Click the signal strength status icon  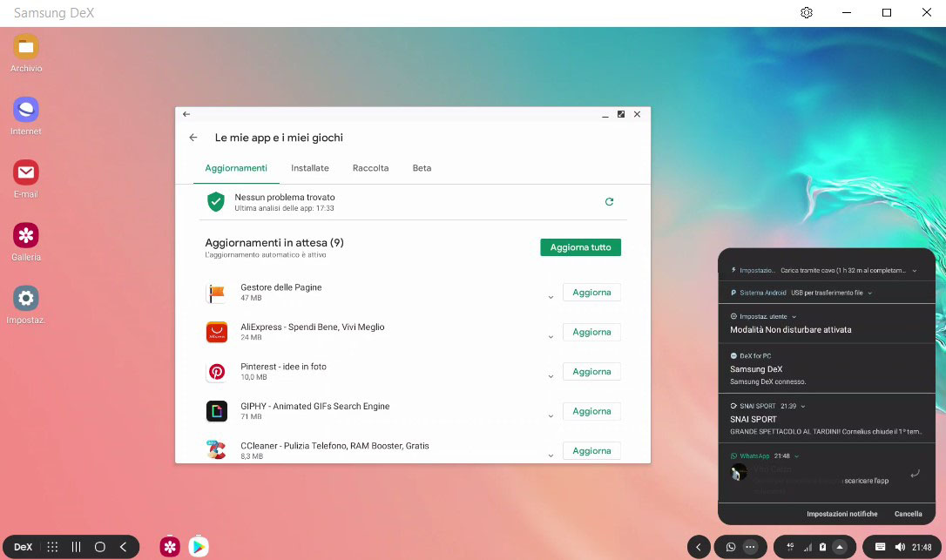point(807,547)
